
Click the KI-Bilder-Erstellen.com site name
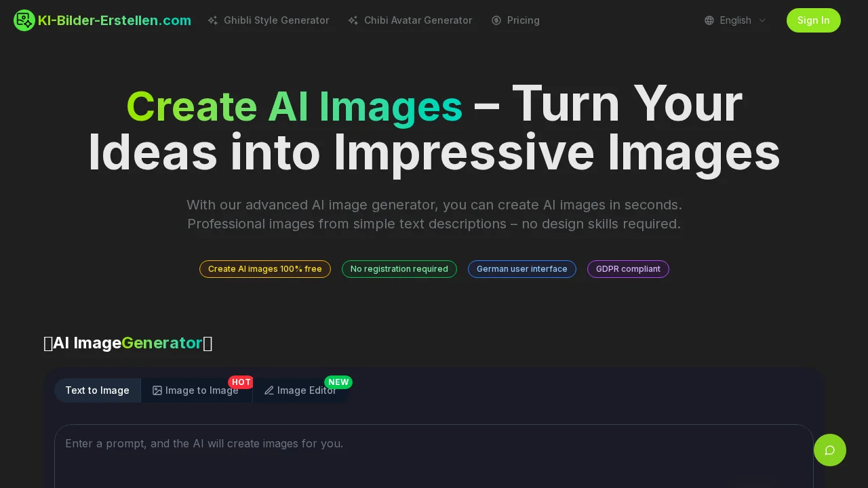tap(114, 20)
